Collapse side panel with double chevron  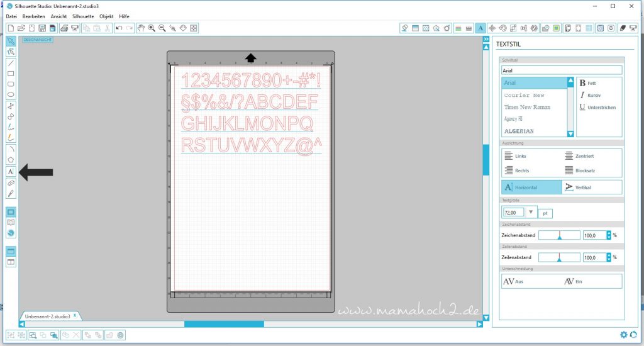tap(486, 39)
